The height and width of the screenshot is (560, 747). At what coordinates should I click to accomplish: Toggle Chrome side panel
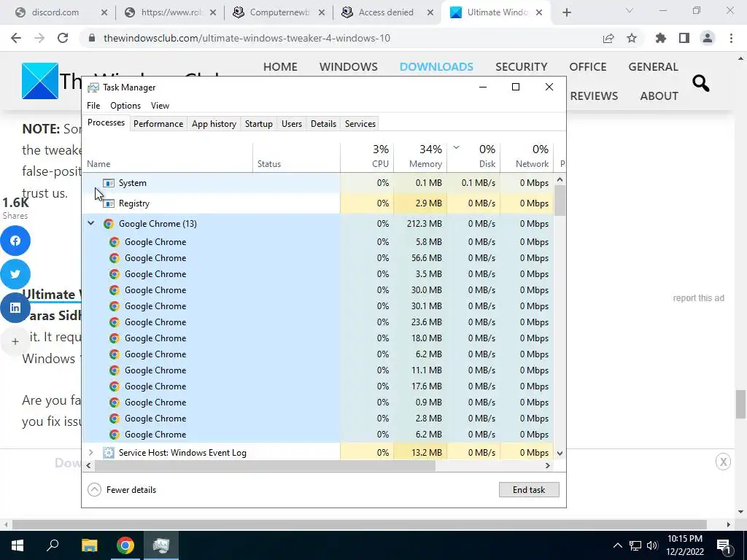coord(684,38)
